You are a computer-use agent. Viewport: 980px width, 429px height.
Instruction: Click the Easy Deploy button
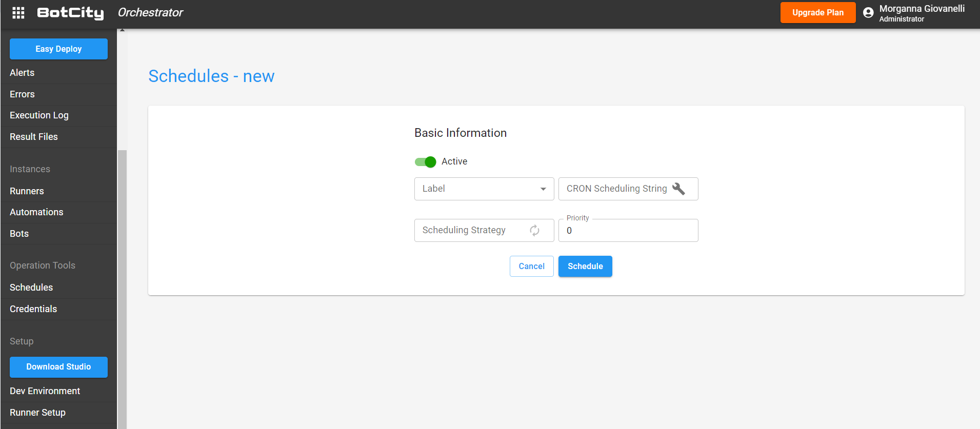tap(58, 49)
